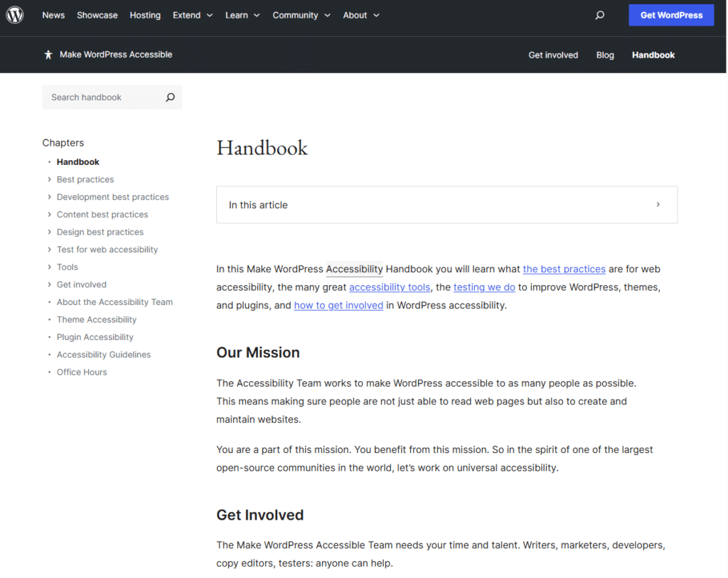
Task: Open Hosting in top navigation
Action: (145, 16)
